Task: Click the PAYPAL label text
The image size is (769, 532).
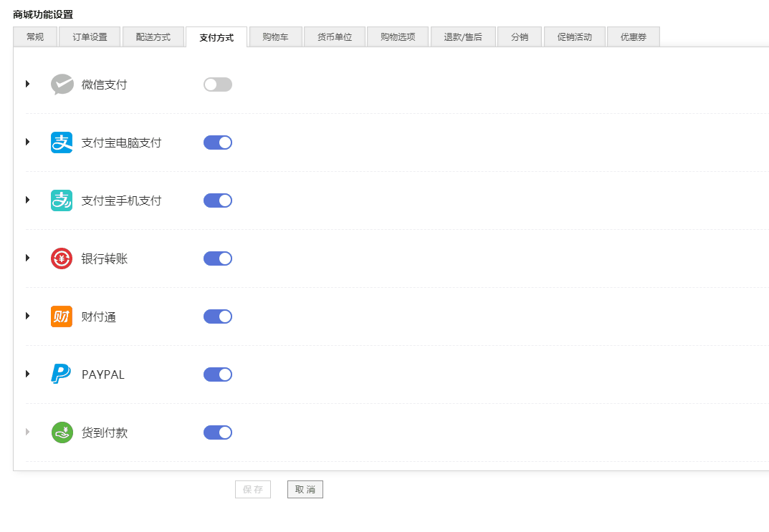Action: (103, 374)
